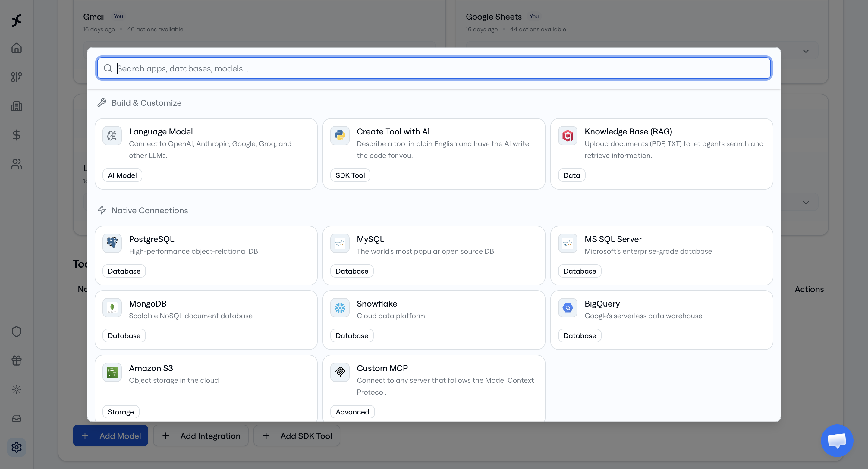Viewport: 868px width, 469px height.
Task: Click the settings gear sidebar icon
Action: 17,447
